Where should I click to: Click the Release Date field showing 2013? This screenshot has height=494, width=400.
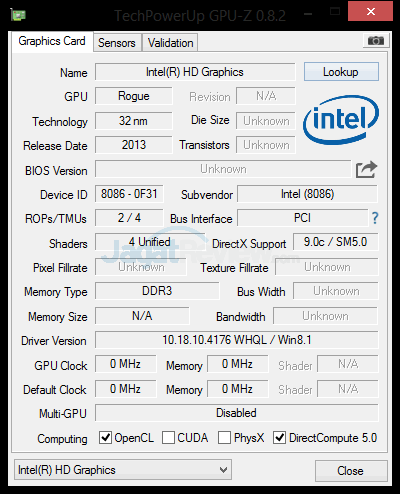134,145
